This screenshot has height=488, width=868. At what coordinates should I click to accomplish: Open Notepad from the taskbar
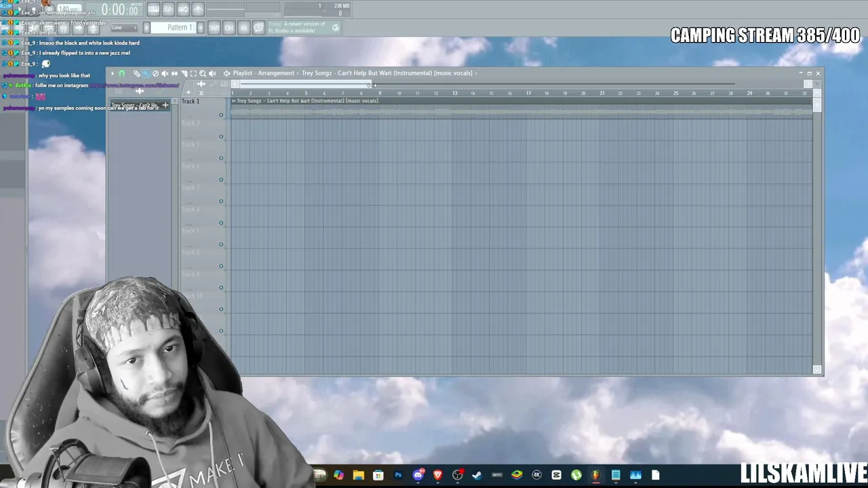point(616,475)
